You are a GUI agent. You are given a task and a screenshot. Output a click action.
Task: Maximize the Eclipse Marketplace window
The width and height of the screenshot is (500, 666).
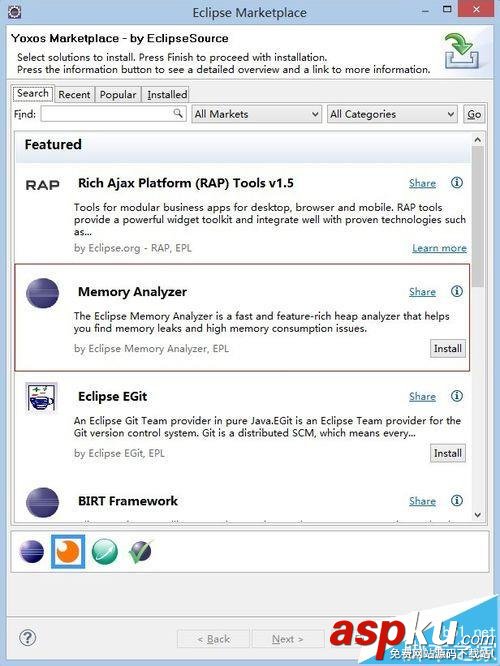click(447, 9)
